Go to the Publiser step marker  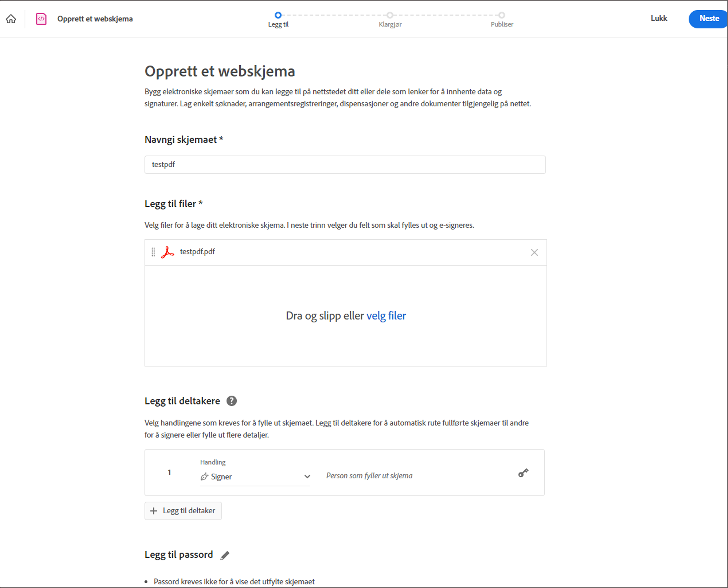click(502, 15)
